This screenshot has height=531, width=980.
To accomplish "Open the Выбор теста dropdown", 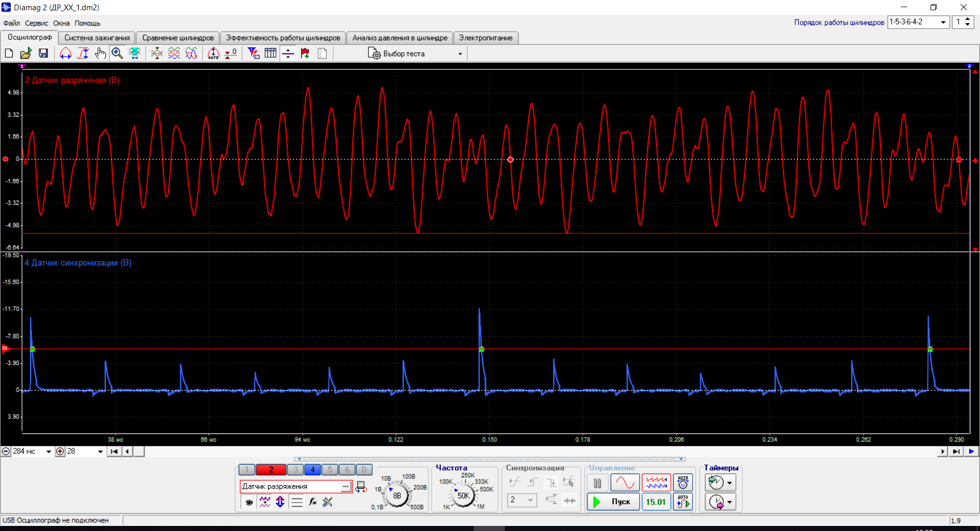I will pos(415,54).
